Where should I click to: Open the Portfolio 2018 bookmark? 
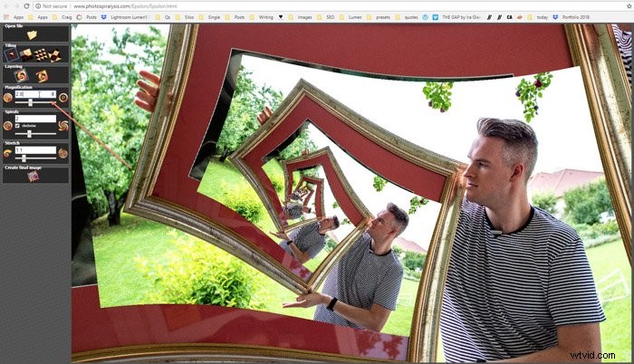[572, 17]
